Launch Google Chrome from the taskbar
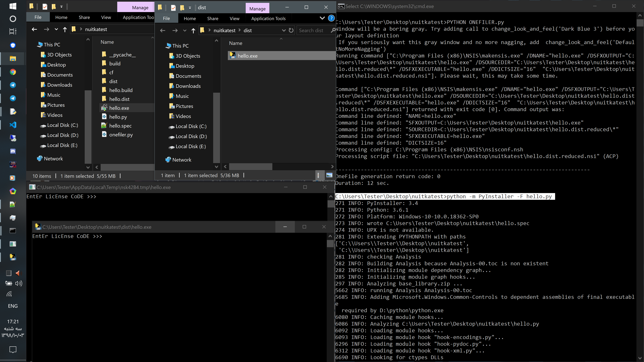The image size is (644, 362). click(x=13, y=72)
